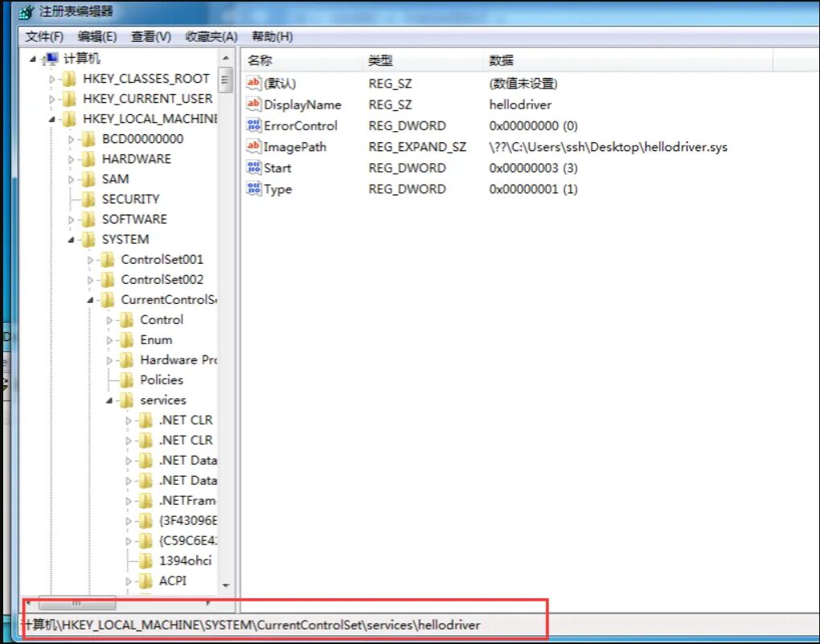This screenshot has height=644, width=820.
Task: Click the Policies folder icon
Action: [126, 380]
